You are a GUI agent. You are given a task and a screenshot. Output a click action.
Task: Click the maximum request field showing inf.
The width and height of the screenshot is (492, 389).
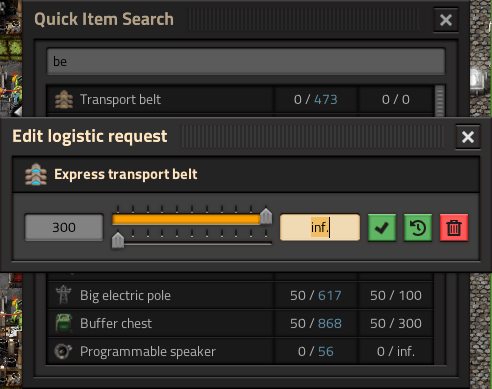tap(320, 227)
